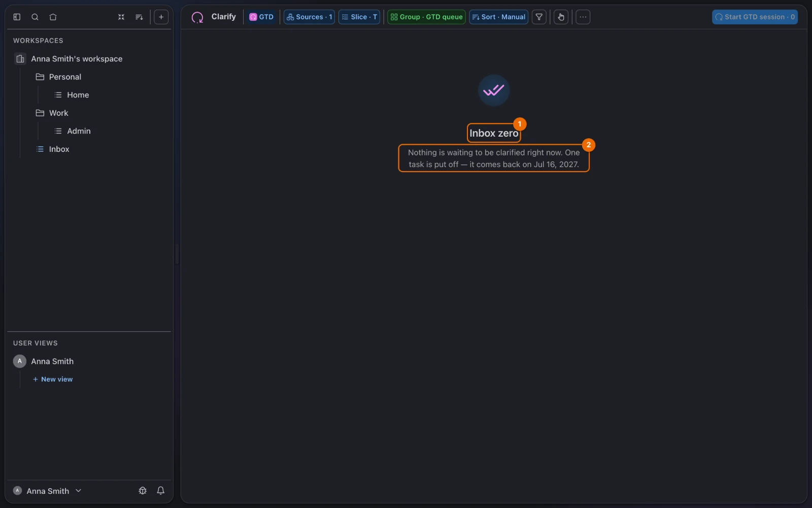Click the workspace building icon
812x508 pixels.
point(20,59)
